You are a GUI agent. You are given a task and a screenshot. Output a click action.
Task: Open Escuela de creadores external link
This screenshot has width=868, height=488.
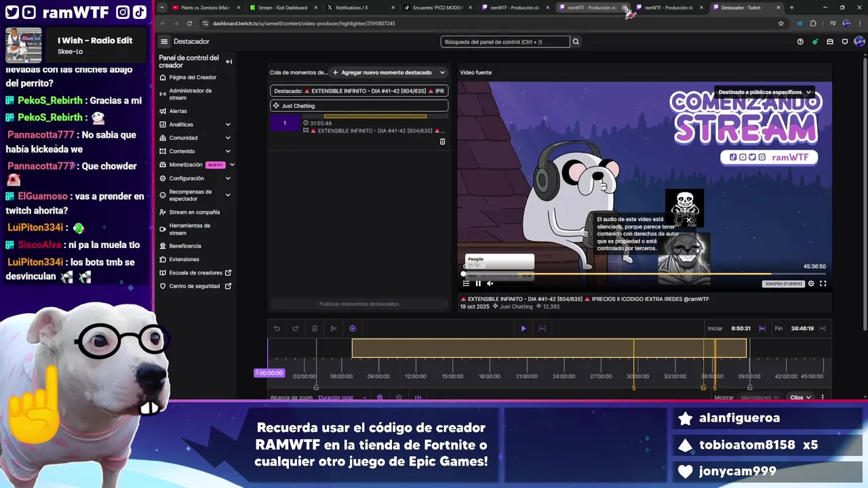[x=196, y=273]
